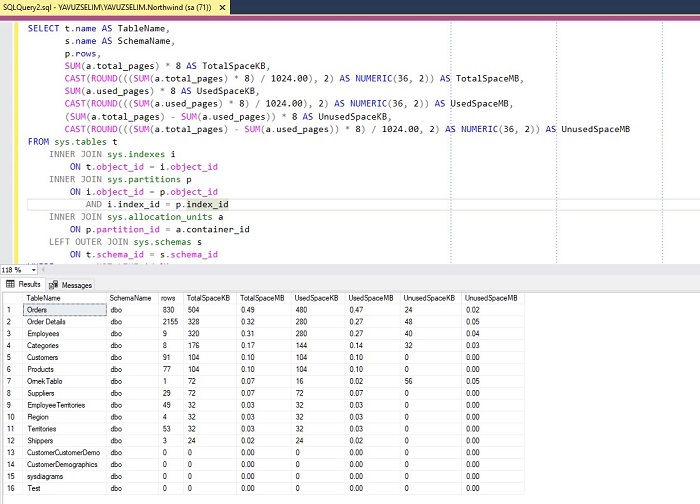Click UnusedSpaceMB value 0.04 for Employees

[493, 333]
